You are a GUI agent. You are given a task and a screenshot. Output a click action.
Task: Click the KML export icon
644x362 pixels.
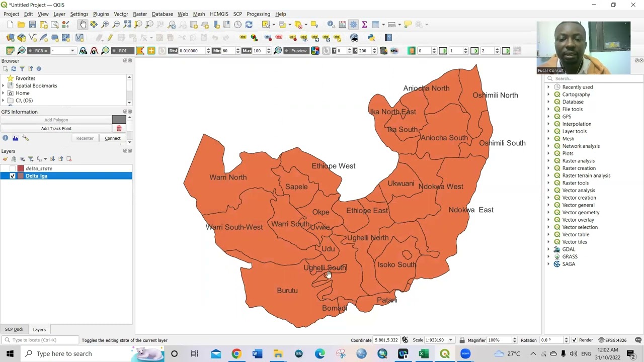point(394,51)
